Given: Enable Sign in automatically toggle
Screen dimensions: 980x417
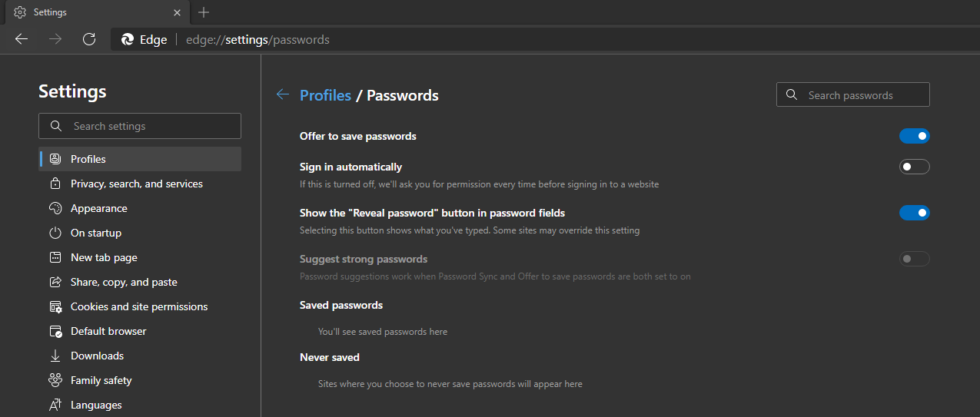Looking at the screenshot, I should (914, 167).
